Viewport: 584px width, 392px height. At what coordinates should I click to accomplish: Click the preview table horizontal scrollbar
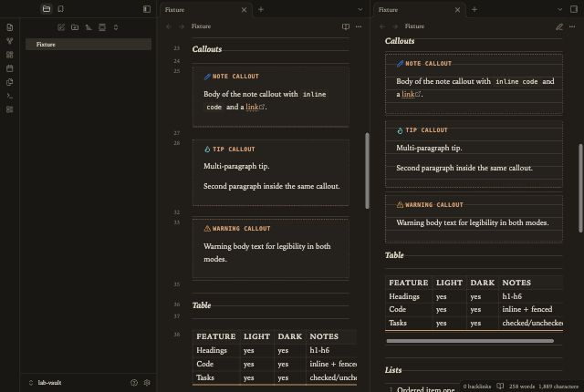pos(470,341)
